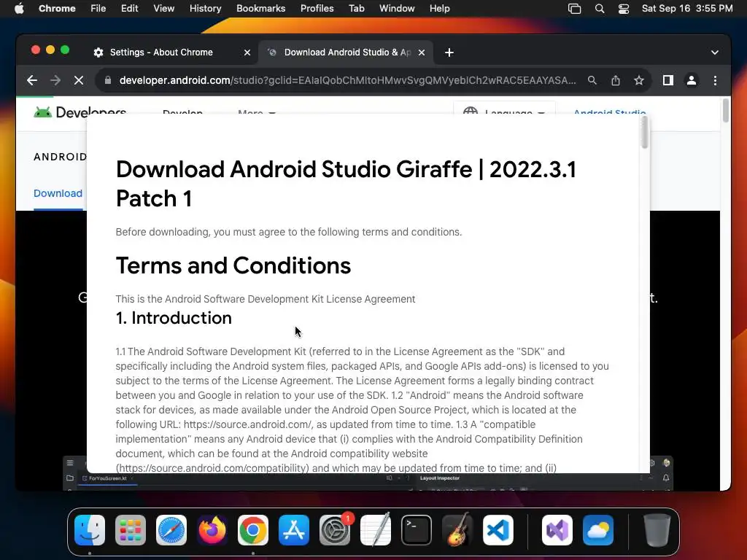
Task: Open the Chrome app menu
Action: 57,9
